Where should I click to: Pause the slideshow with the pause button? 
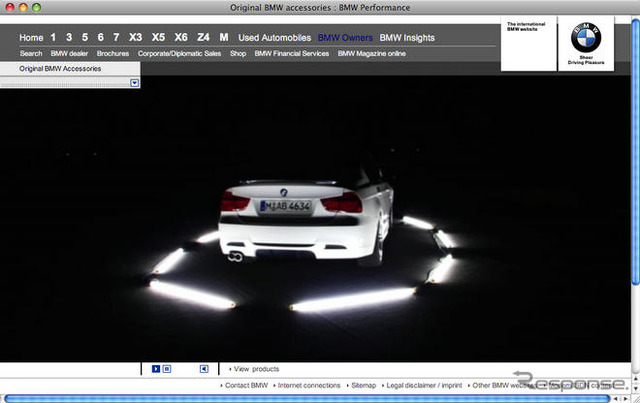pyautogui.click(x=167, y=369)
